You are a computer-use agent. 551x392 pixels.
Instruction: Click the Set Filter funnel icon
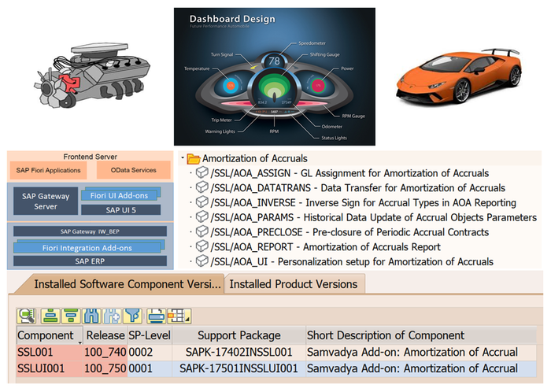pyautogui.click(x=132, y=316)
